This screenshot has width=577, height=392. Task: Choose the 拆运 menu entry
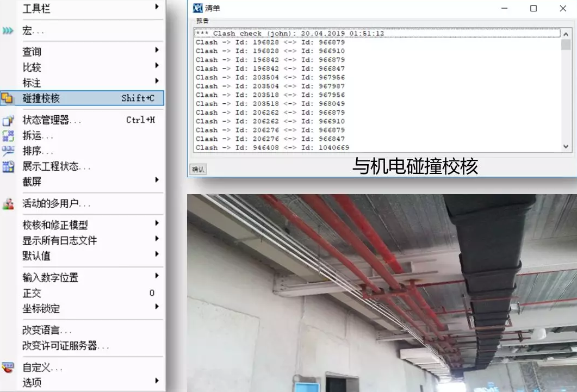(82, 136)
